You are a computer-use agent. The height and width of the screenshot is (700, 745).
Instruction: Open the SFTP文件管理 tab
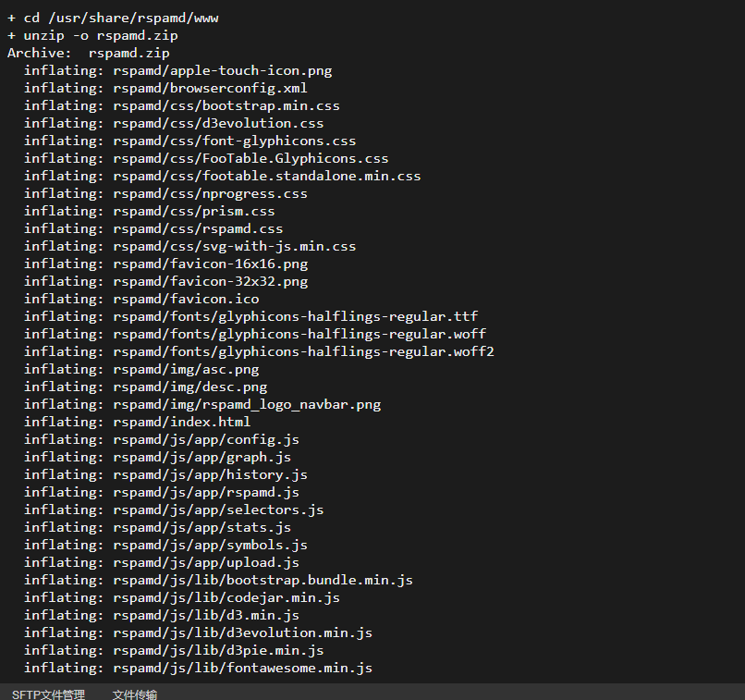coord(48,694)
